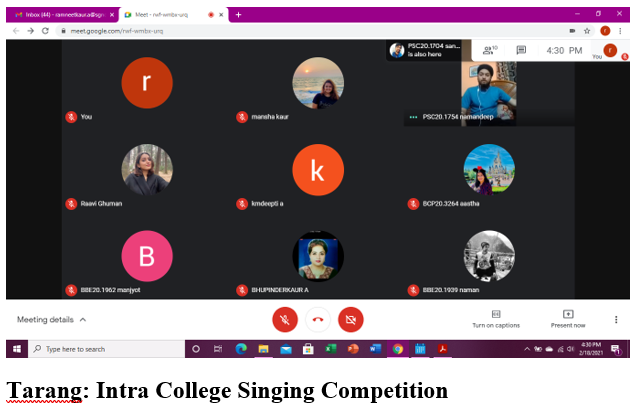Open Microsoft Edge from the taskbar
Viewport: 633px width, 416px height.
241,349
